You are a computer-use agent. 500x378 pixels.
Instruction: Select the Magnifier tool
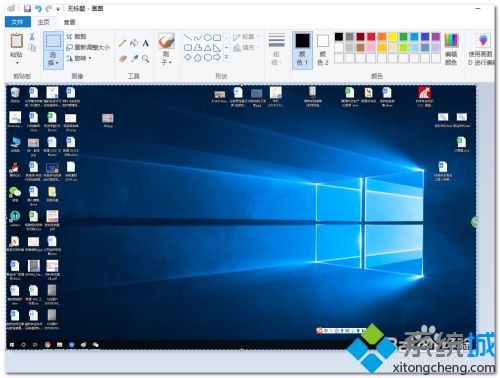click(146, 59)
